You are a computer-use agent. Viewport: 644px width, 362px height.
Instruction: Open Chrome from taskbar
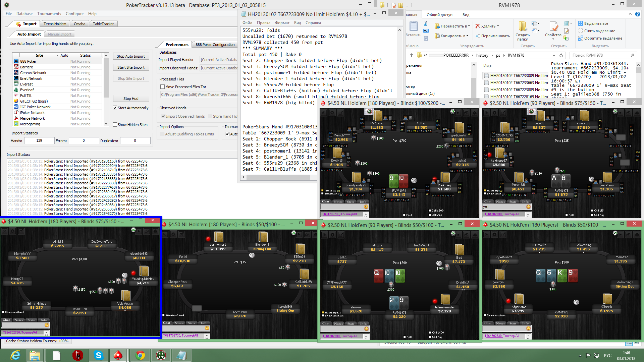click(x=140, y=355)
